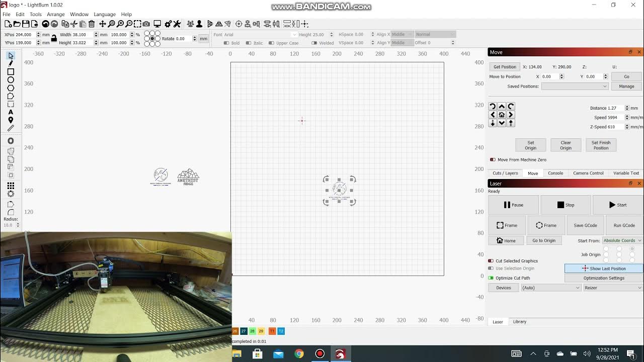This screenshot has width=644, height=362.
Task: Select the Ellipse tool
Action: pos(11,80)
